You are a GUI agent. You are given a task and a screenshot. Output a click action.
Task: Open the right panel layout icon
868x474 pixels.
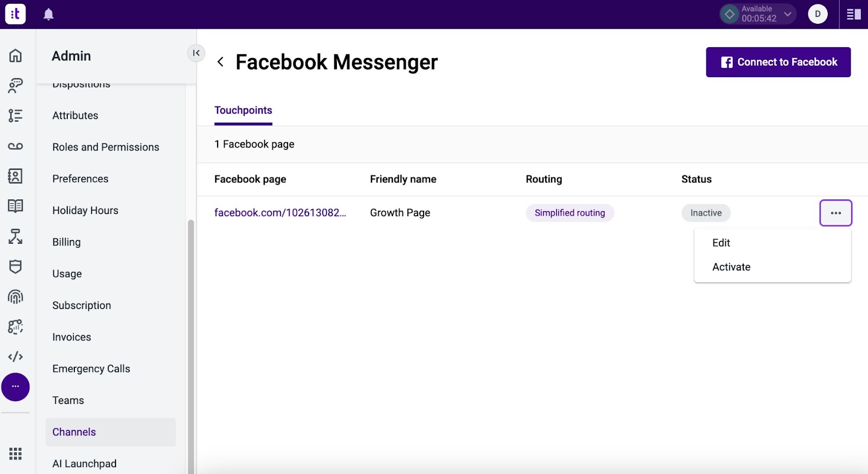[854, 14]
